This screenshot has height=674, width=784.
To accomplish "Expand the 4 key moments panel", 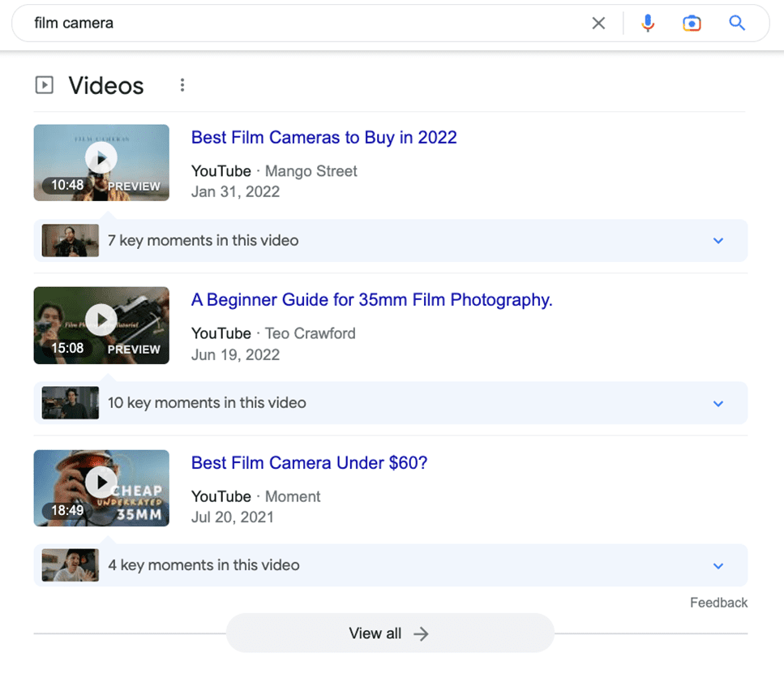I will coord(718,565).
